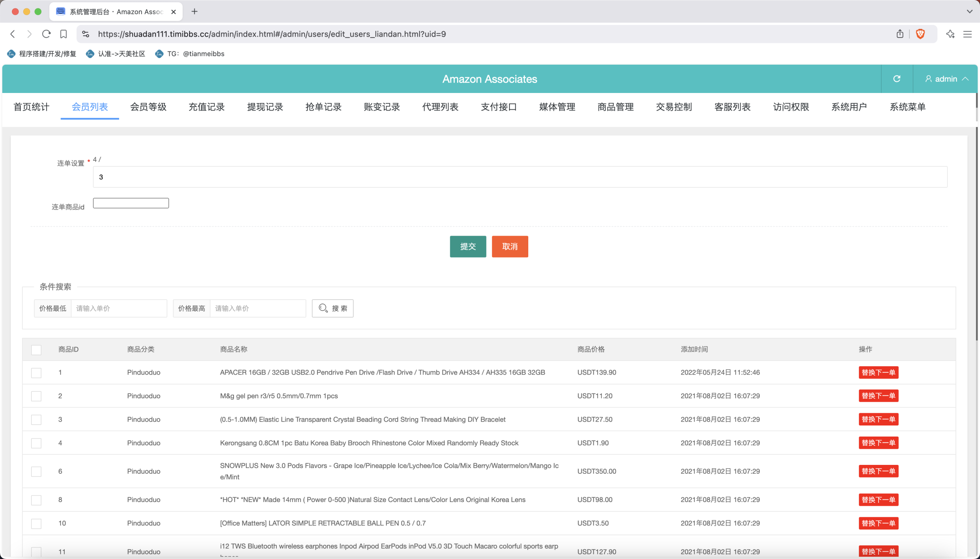Click the green 提交 button
Screen dimensions: 980x559
pos(468,246)
